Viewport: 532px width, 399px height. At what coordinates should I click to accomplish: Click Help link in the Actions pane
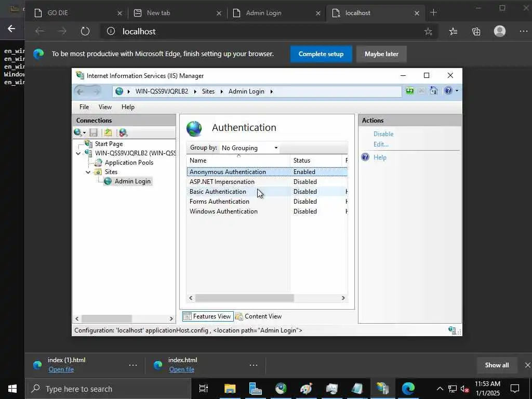coord(380,157)
